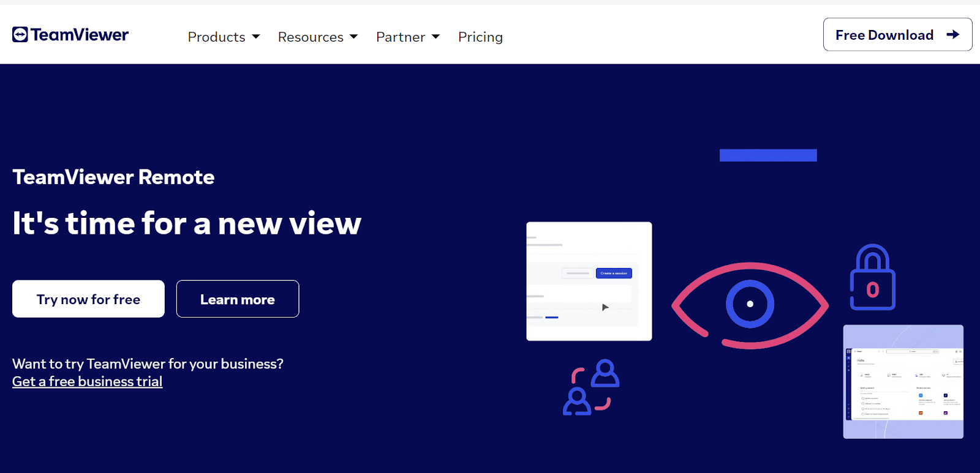
Task: Click the pink eye illustration
Action: click(x=750, y=305)
